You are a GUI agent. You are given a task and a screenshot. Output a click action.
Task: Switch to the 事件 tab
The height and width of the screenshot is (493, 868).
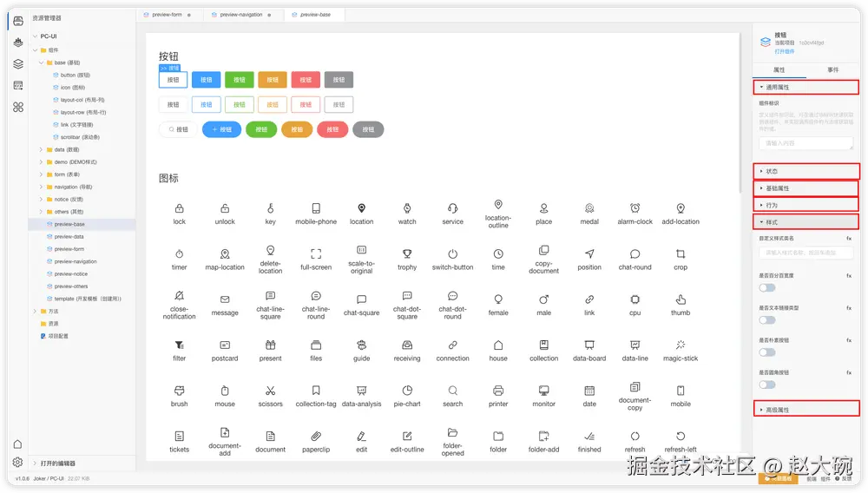pos(832,70)
